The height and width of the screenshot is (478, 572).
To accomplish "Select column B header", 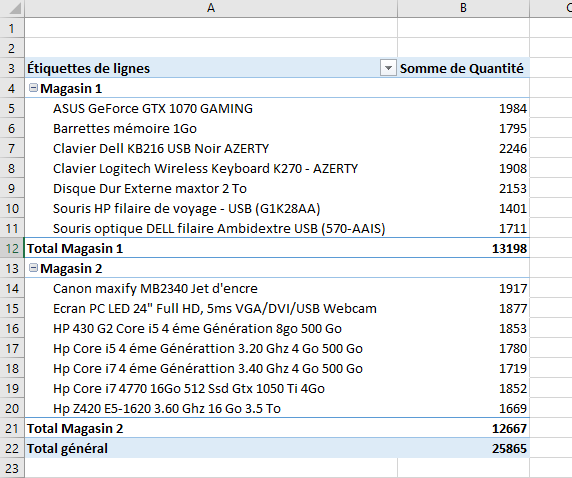I will 463,8.
